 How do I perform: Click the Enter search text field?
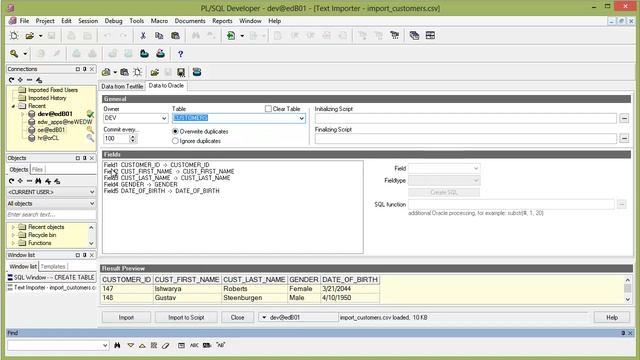pyautogui.click(x=51, y=214)
